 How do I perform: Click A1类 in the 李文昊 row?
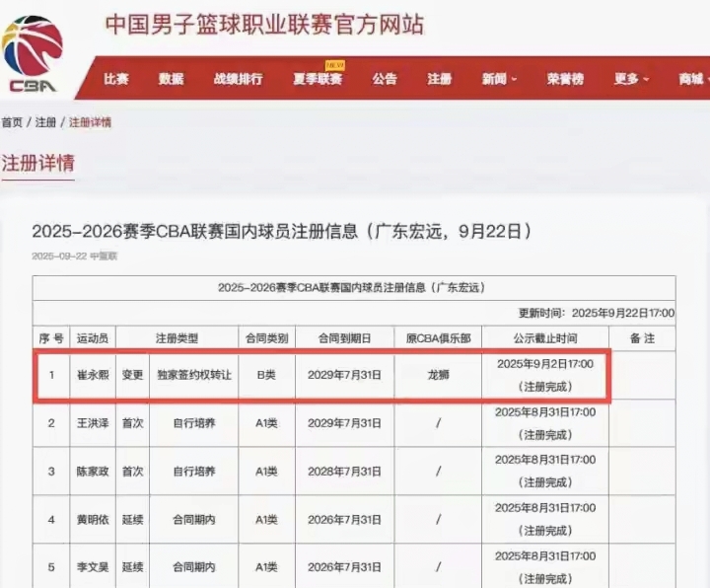[x=266, y=567]
